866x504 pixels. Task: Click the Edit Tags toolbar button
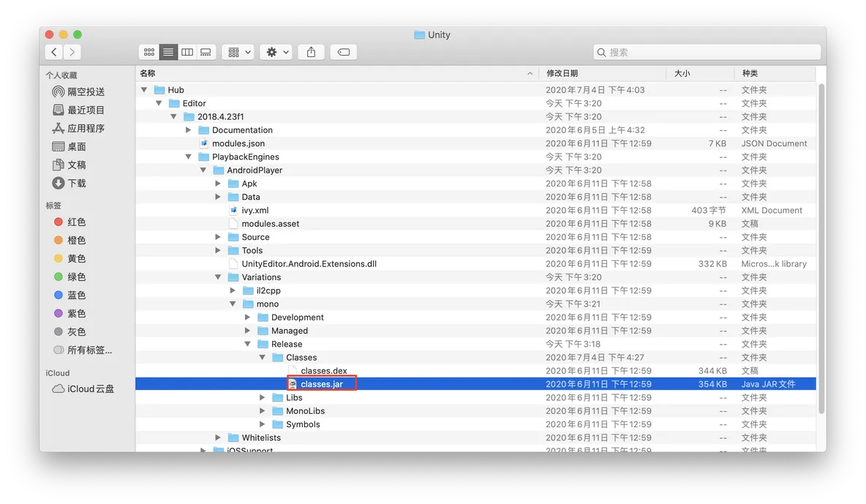click(344, 52)
